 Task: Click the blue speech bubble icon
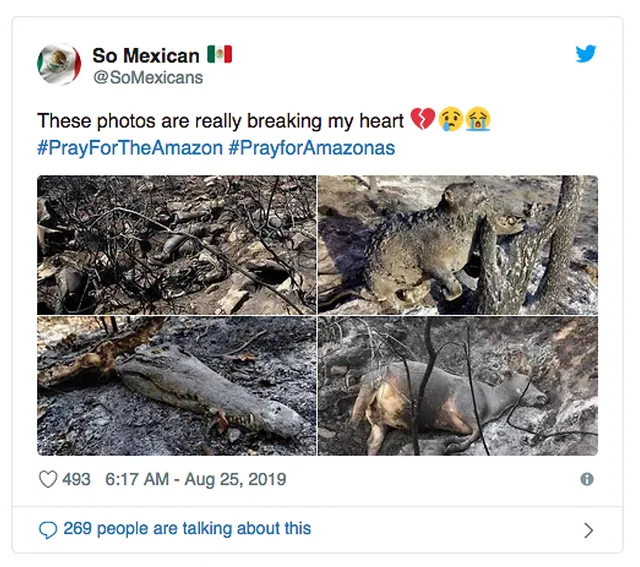pos(48,530)
